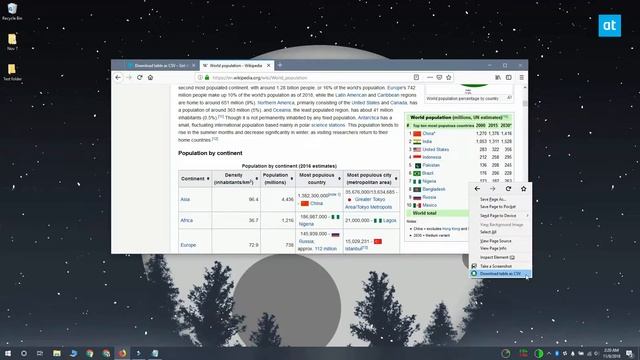Click Cortana search circle on taskbar

[24, 353]
